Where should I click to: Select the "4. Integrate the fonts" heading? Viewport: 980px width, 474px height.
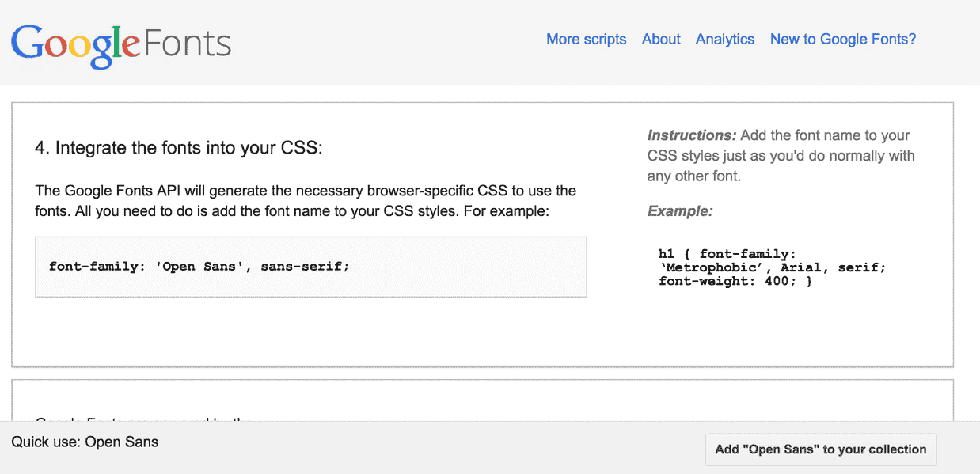click(x=179, y=148)
